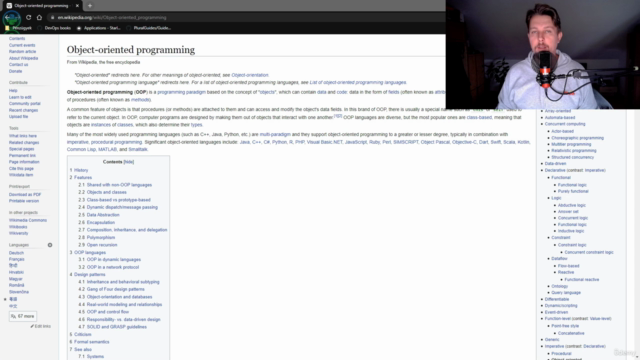Click the browser reload button
This screenshot has width=640, height=360.
click(x=28, y=18)
